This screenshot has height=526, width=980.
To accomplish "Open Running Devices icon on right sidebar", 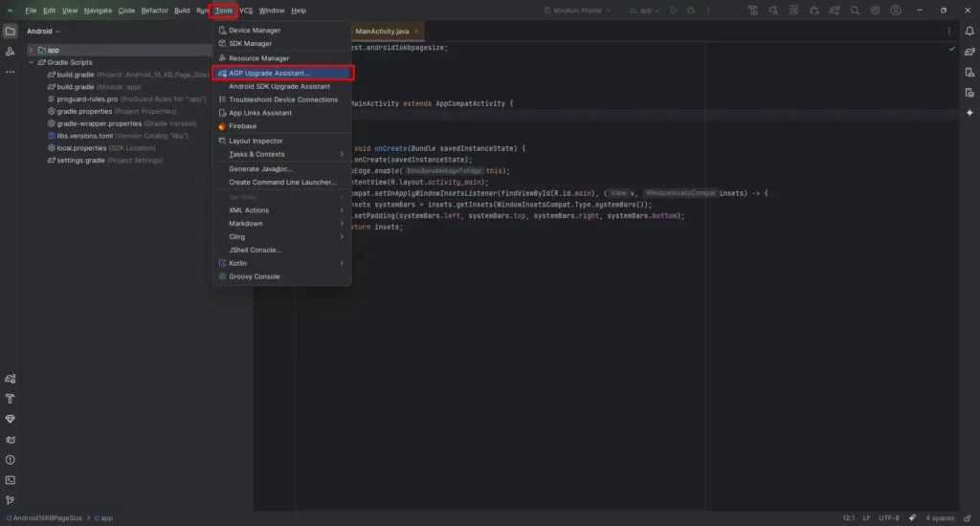I will [969, 93].
